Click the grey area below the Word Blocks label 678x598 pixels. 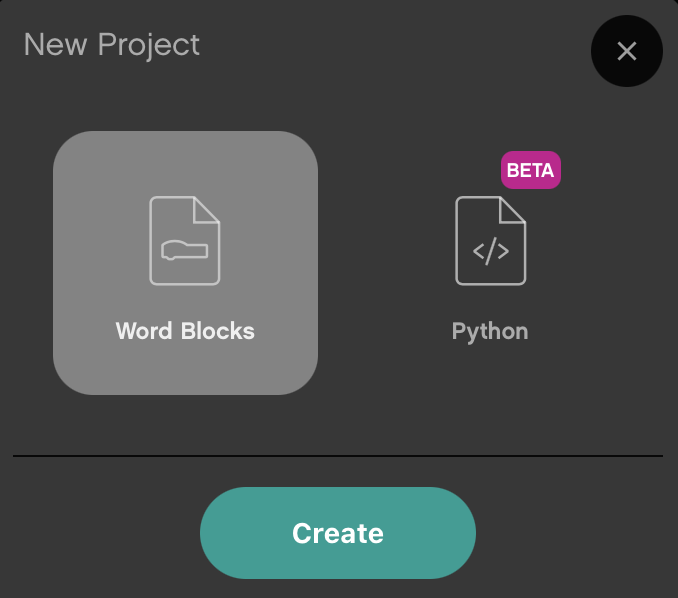pos(185,368)
